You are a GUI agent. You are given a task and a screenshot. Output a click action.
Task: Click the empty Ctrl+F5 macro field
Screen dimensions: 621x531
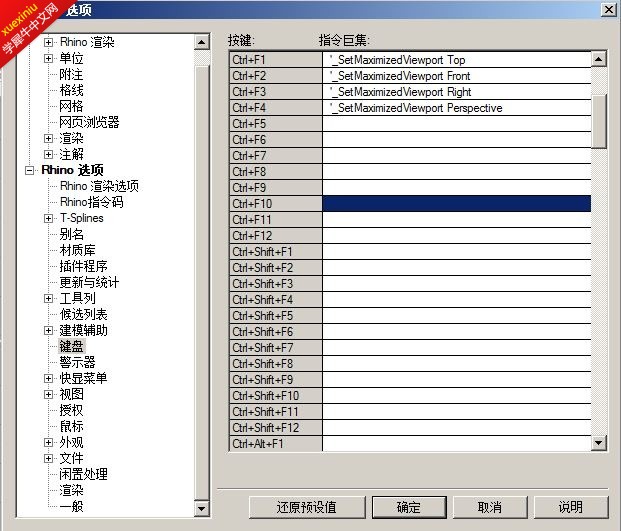[x=457, y=124]
